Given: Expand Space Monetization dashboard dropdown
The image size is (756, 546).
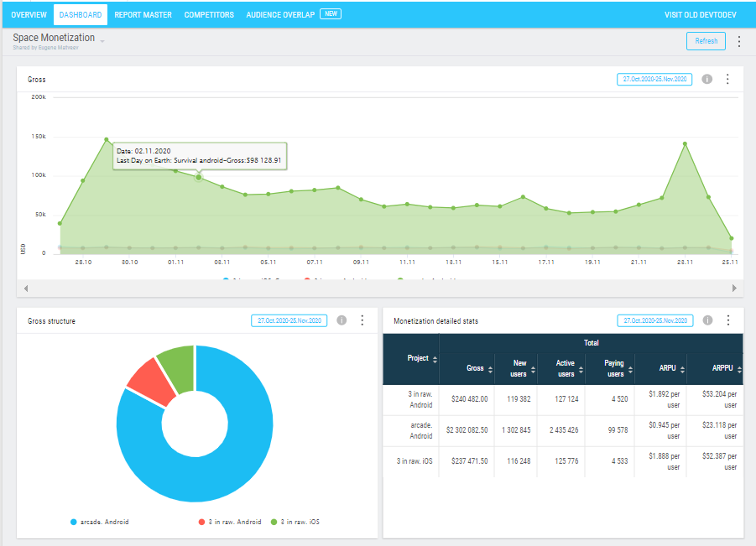Looking at the screenshot, I should pos(102,41).
